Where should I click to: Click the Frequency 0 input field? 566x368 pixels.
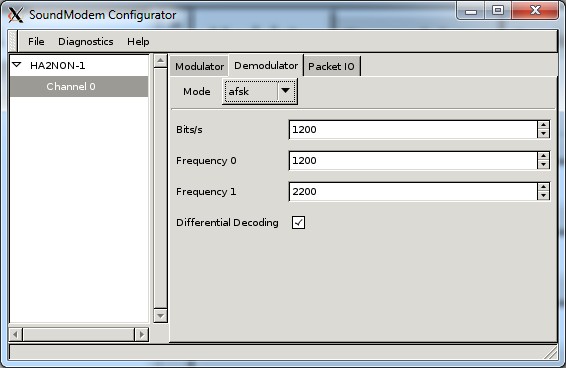pyautogui.click(x=413, y=161)
